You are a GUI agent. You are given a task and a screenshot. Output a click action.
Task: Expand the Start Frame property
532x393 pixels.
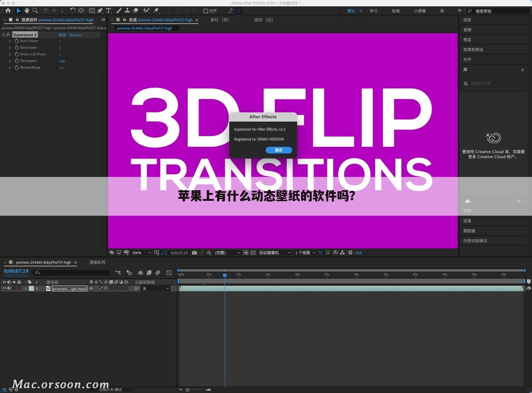coord(10,41)
